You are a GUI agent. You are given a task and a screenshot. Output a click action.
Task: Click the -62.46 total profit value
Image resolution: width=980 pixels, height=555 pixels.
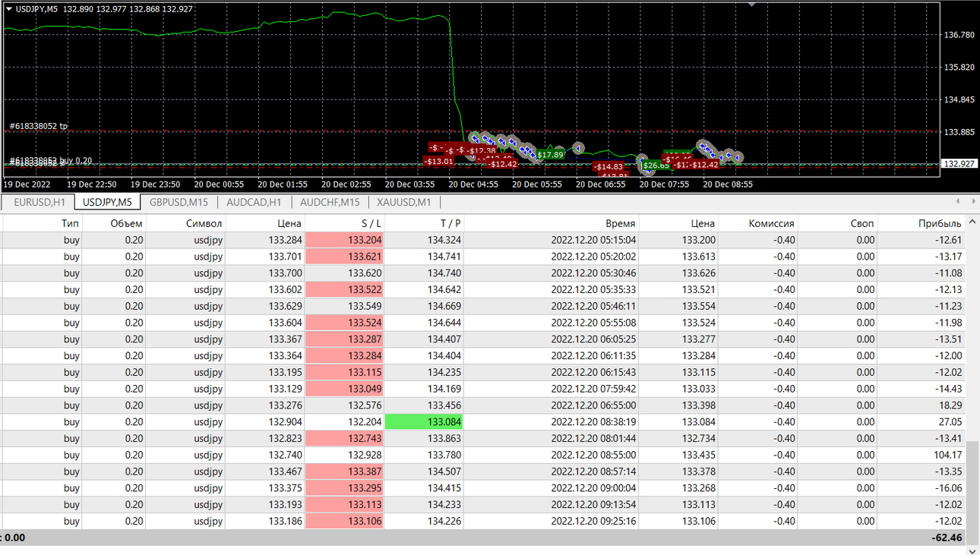[947, 538]
